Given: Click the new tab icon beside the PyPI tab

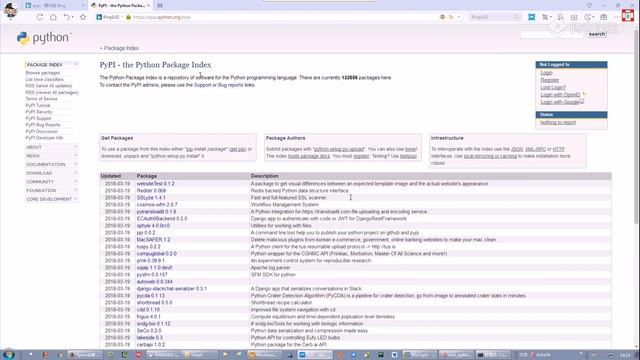Looking at the screenshot, I should (x=160, y=6).
